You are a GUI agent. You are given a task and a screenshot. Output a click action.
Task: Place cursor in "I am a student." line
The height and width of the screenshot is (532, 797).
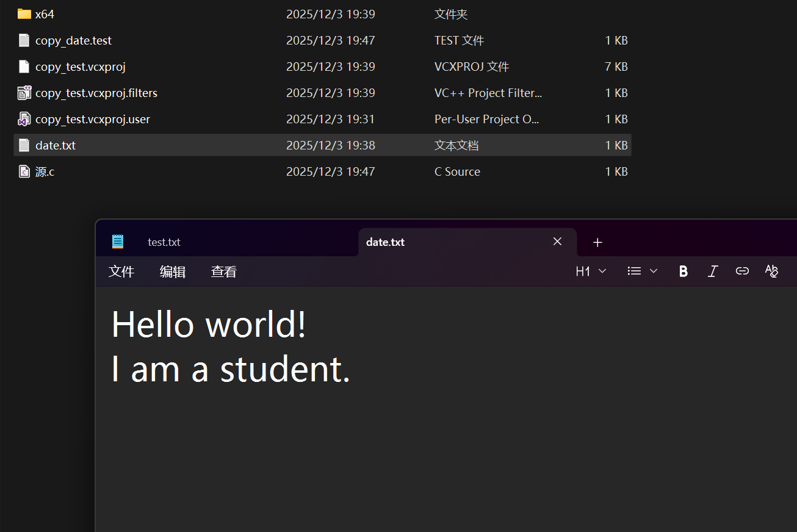231,368
